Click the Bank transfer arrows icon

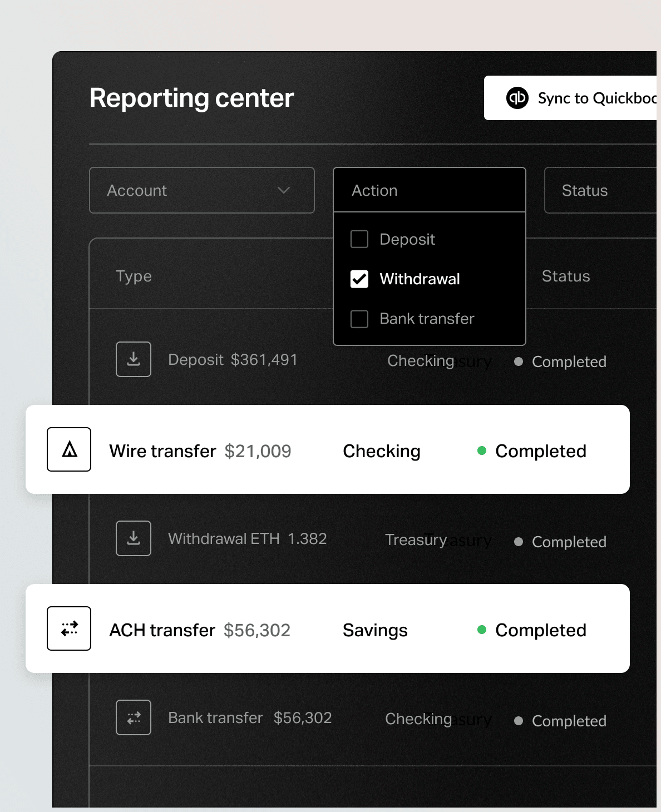click(133, 717)
